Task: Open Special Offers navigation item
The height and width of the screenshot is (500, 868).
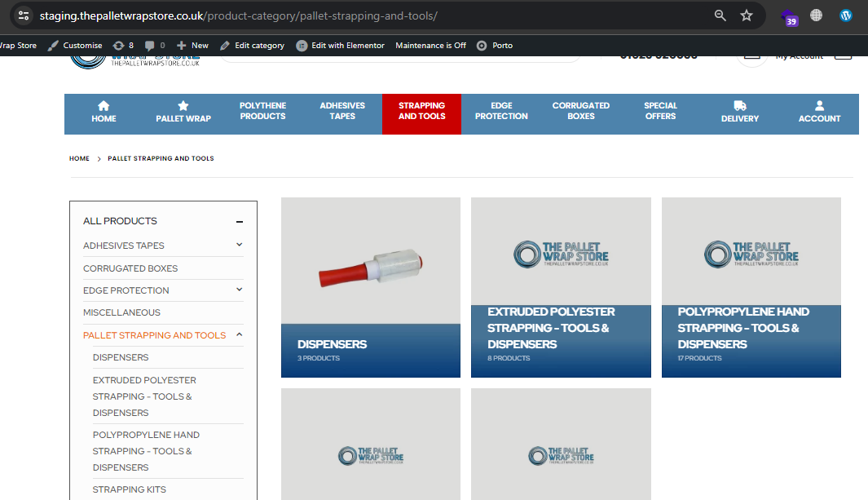Action: (660, 111)
